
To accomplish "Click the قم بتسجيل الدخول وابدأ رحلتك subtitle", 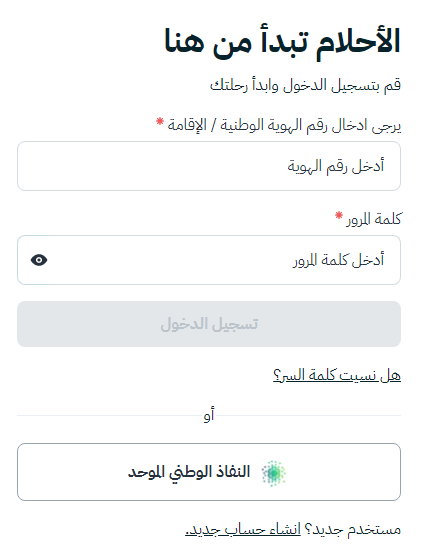I will [x=306, y=86].
